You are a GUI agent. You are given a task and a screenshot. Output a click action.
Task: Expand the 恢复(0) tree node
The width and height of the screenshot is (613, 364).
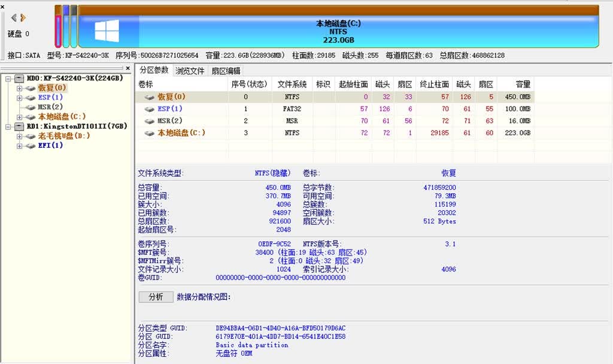[19, 88]
